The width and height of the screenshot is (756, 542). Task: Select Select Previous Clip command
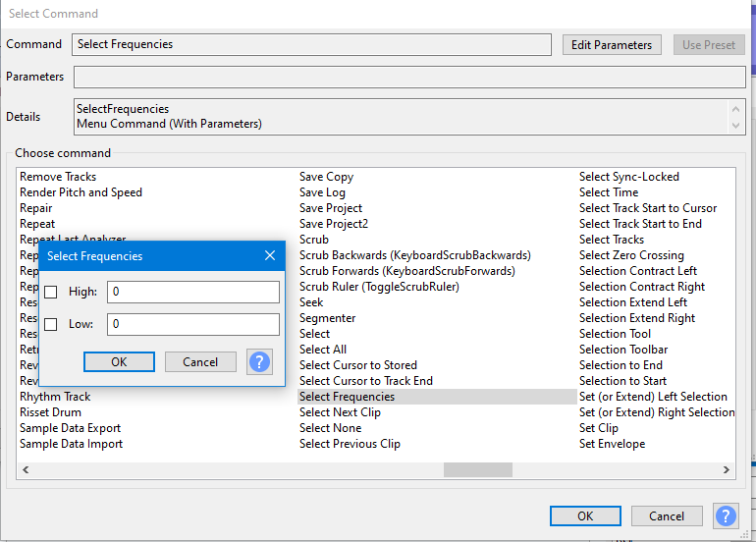350,444
